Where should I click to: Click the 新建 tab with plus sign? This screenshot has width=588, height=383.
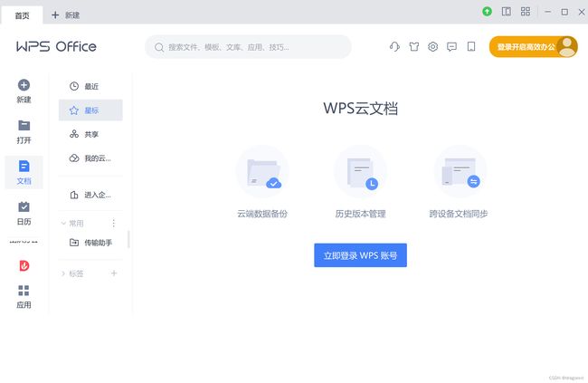point(66,15)
